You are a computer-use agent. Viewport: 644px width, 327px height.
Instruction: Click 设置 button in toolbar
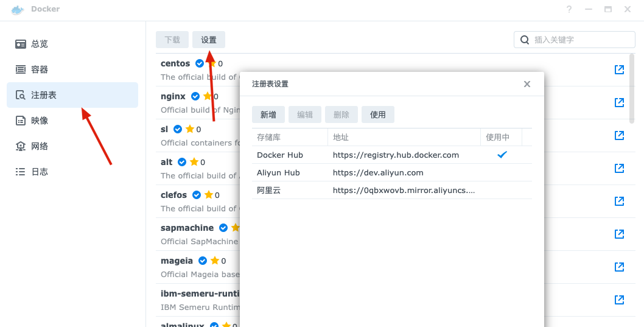point(209,40)
